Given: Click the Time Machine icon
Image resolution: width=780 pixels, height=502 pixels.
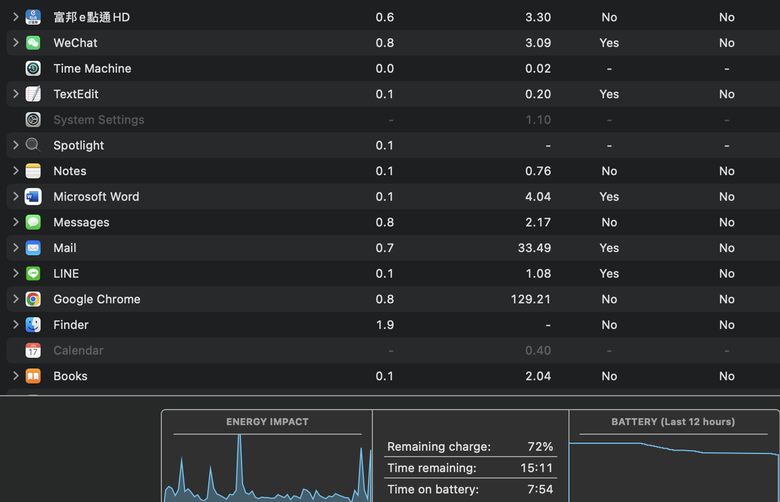Looking at the screenshot, I should pyautogui.click(x=33, y=68).
